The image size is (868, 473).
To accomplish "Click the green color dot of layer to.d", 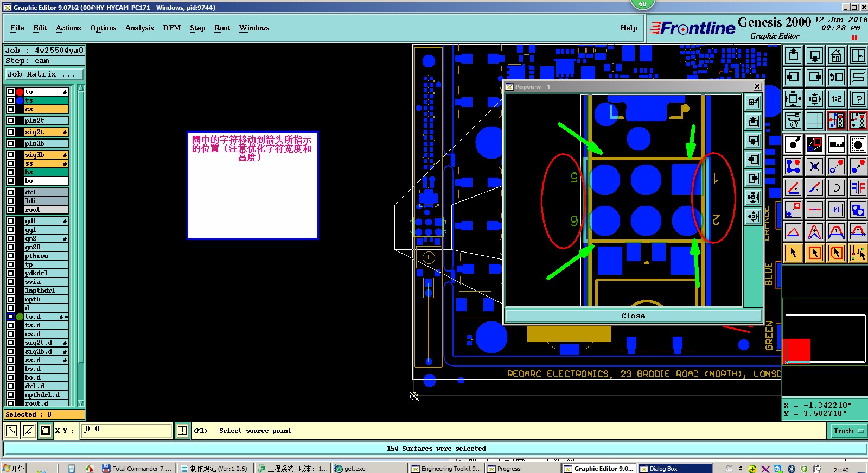I will tap(20, 317).
